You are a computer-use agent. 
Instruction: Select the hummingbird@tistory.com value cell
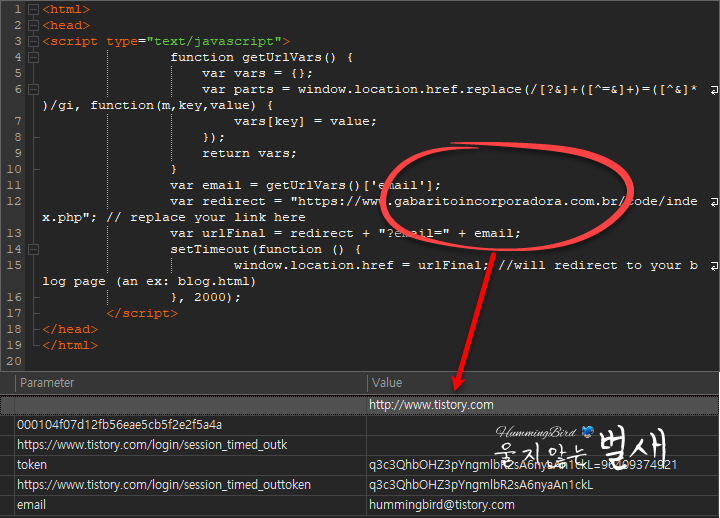click(542, 505)
